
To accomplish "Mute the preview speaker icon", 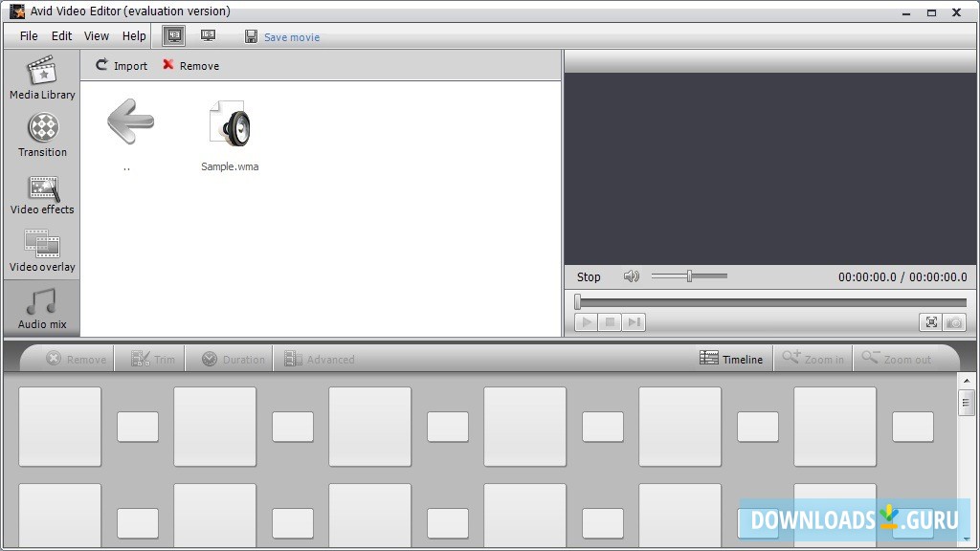I will 632,276.
